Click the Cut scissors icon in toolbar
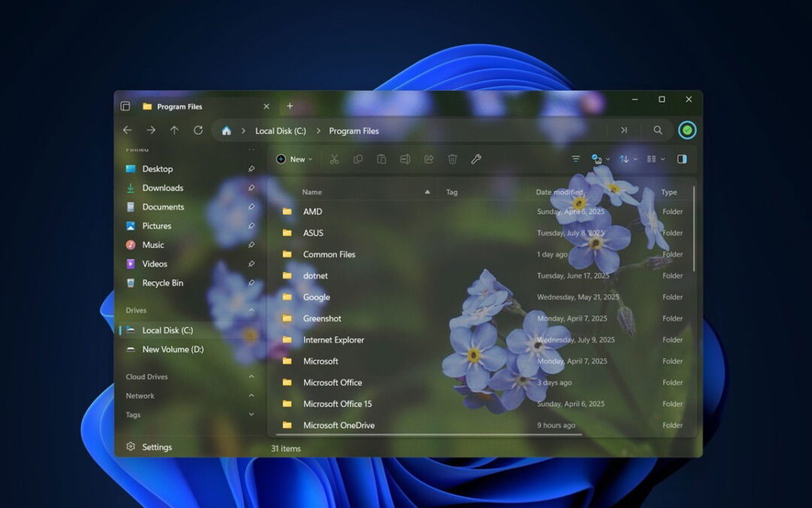 tap(335, 160)
